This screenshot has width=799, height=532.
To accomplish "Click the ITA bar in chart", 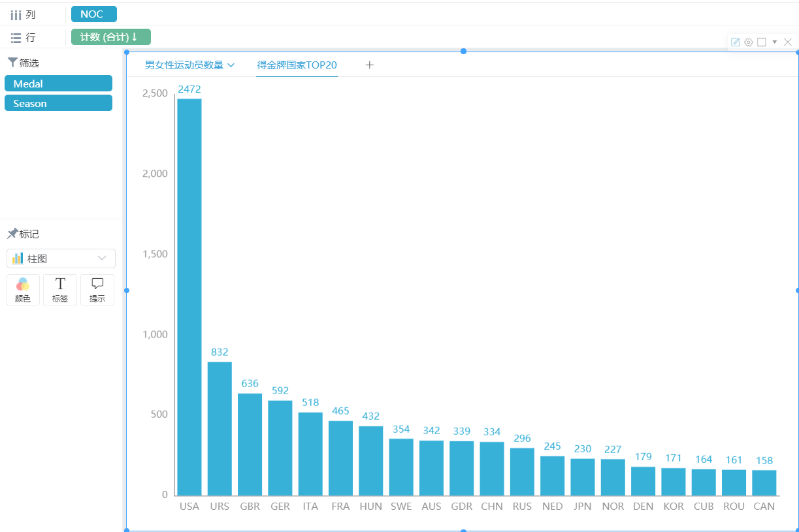I will point(310,454).
